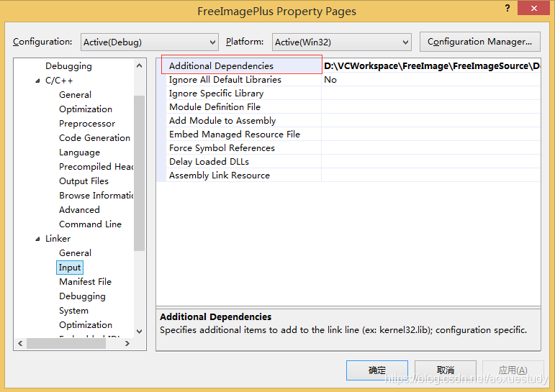Screen dimensions: 555x392
Task: Select Output Files tree item
Action: pyautogui.click(x=84, y=181)
